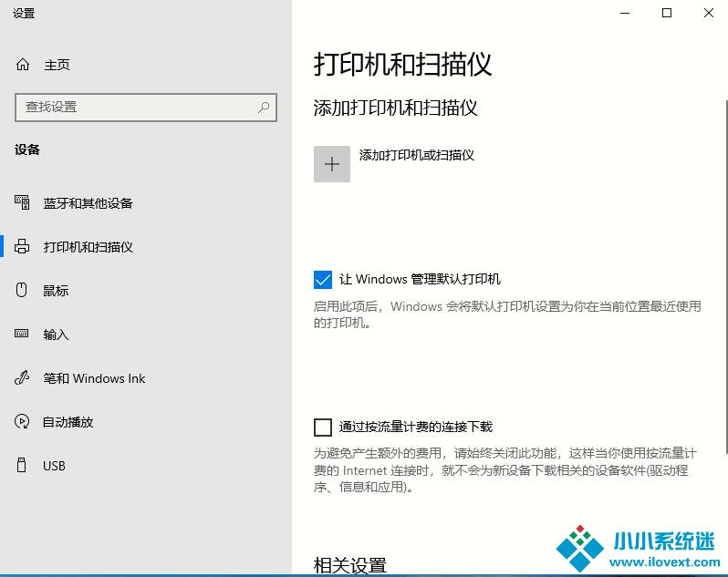Click the vertical scrollbar on right
This screenshot has width=728, height=577.
point(725,276)
